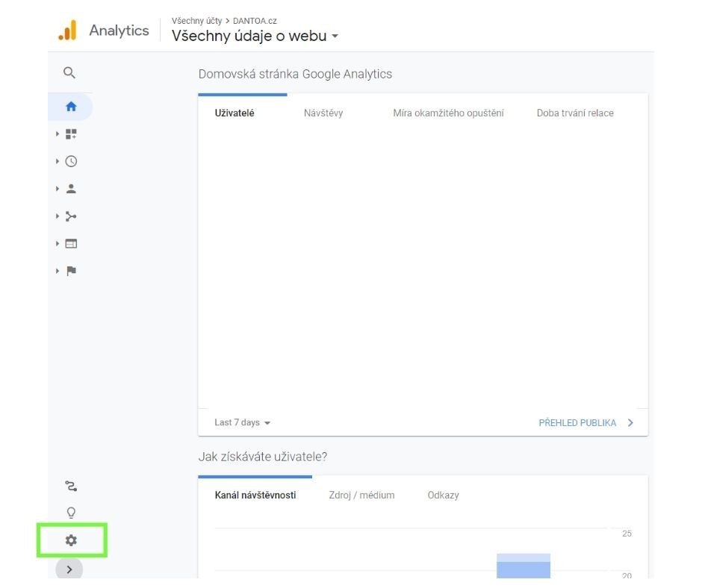
Task: Select the Customization dashboards icon
Action: (x=69, y=134)
